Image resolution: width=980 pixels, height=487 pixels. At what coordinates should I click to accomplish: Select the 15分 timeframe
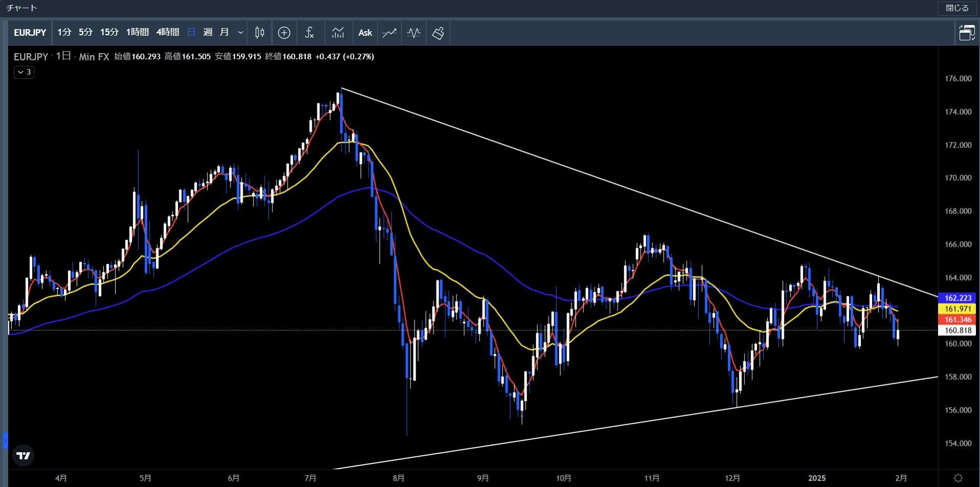coord(109,33)
